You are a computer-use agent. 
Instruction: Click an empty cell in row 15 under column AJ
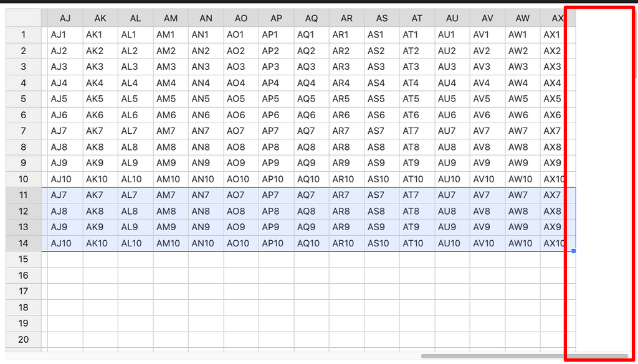pyautogui.click(x=65, y=259)
